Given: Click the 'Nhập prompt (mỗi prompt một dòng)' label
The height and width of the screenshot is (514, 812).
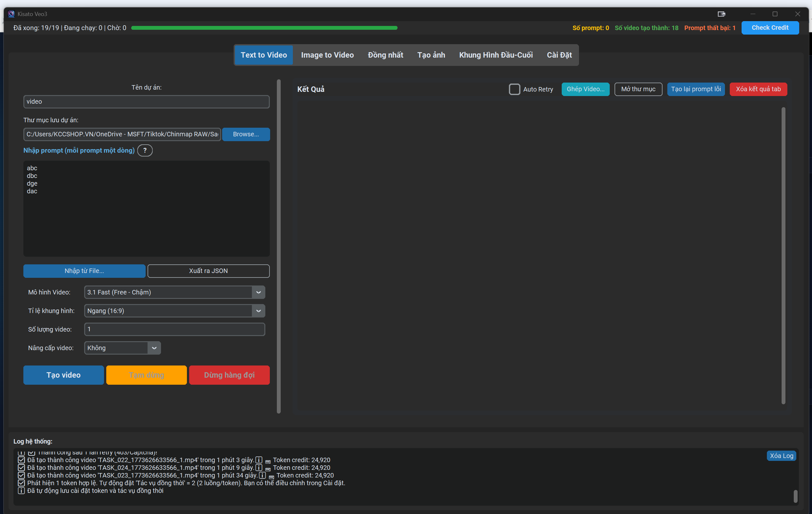Looking at the screenshot, I should [79, 150].
